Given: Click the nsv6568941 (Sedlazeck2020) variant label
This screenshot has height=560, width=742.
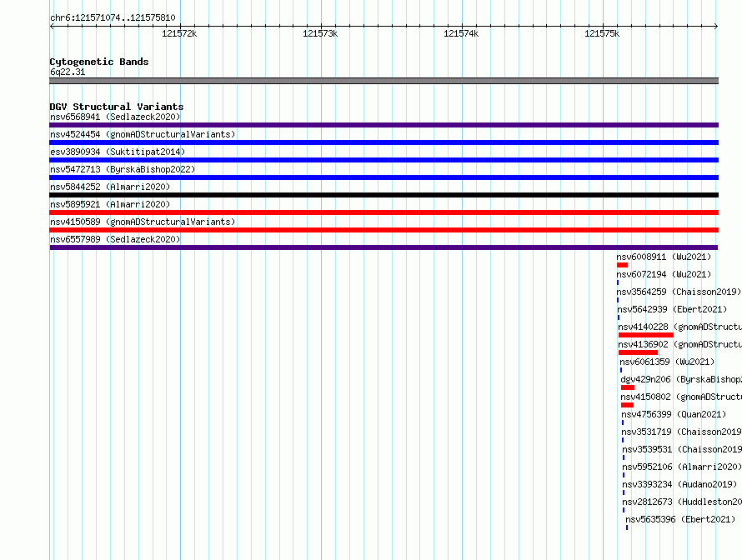Looking at the screenshot, I should pos(115,117).
